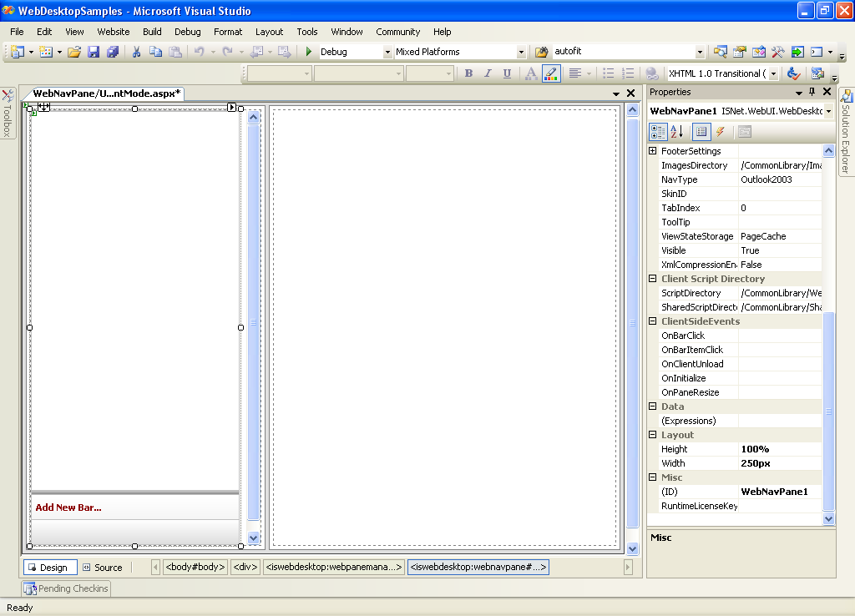Collapse the ClientSideEvents category
855x616 pixels.
(x=653, y=321)
